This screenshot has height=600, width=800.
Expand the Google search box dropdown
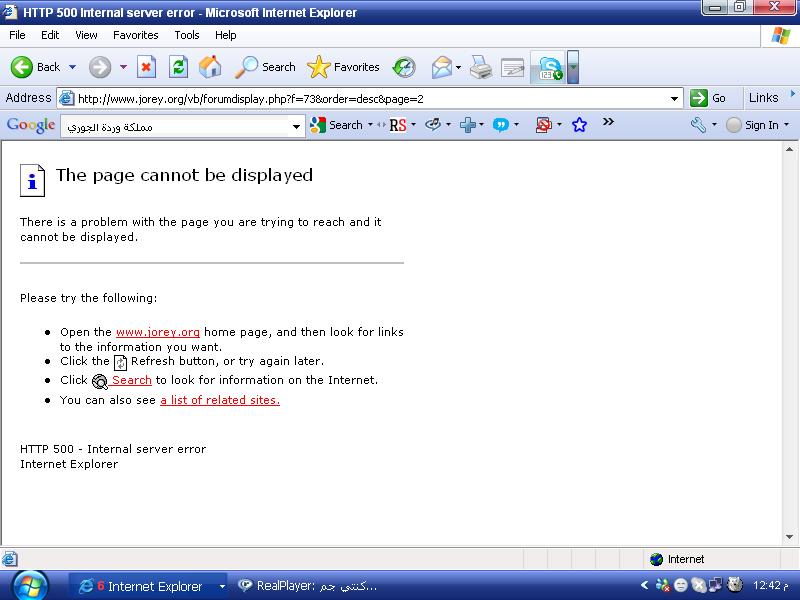click(x=296, y=126)
